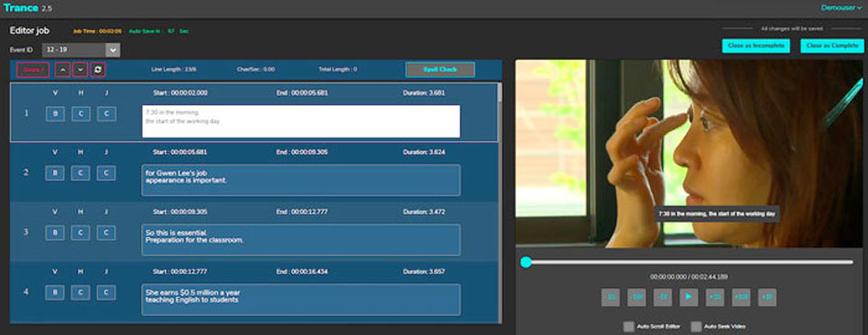Click the Editor job heading
This screenshot has width=868, height=335.
pos(30,31)
